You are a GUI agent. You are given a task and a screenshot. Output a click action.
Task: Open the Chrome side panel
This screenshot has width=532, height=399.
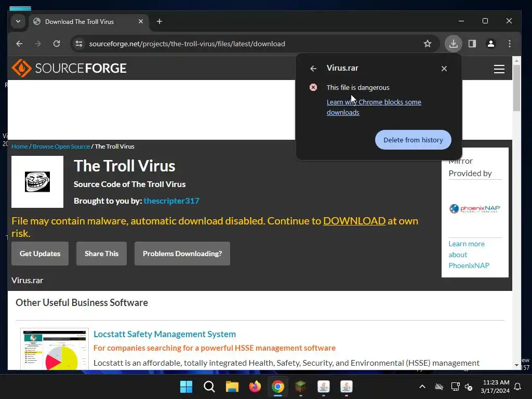point(472,44)
